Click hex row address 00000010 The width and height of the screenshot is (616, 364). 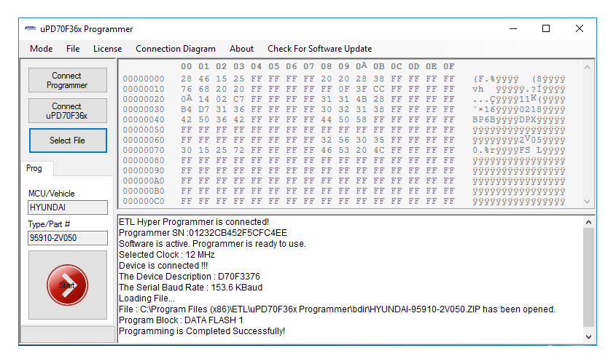click(144, 89)
